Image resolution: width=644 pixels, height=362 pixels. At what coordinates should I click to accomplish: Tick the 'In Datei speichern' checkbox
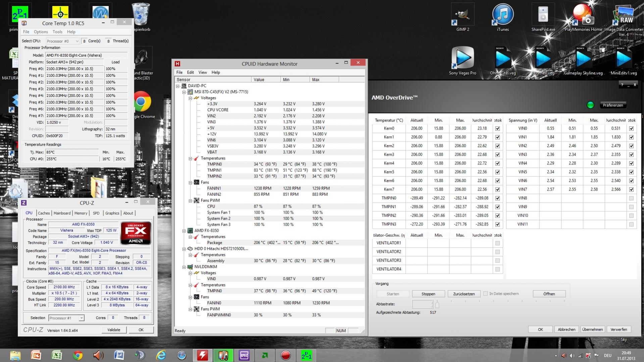[485, 294]
